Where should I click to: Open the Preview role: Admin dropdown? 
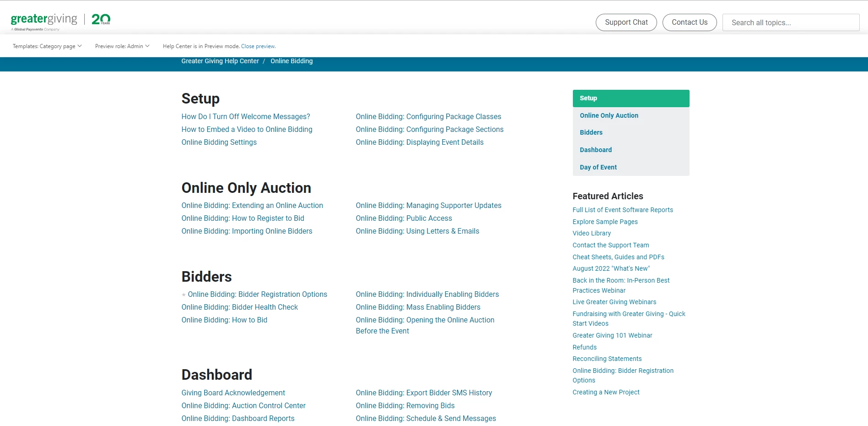click(122, 46)
